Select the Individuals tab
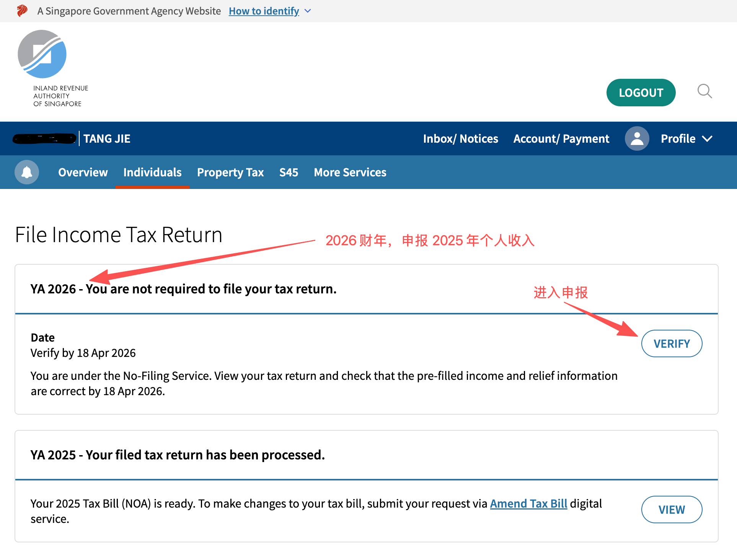 pos(152,172)
